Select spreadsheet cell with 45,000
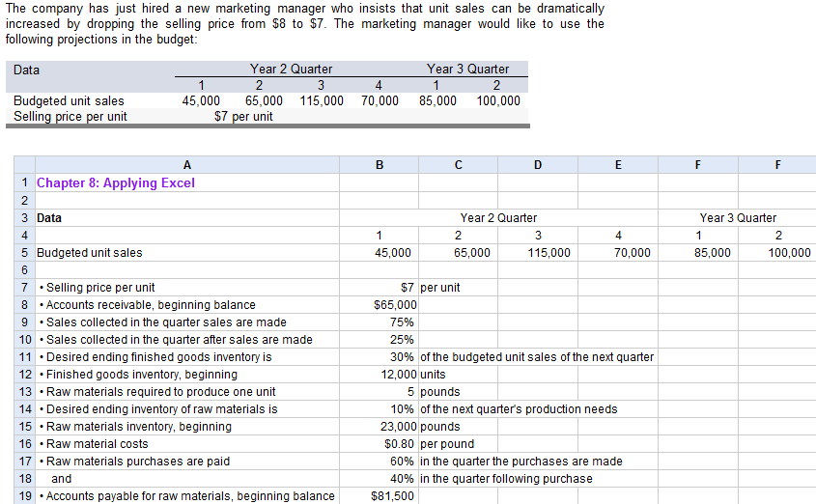Viewport: 816px width, 504px height. pos(379,253)
